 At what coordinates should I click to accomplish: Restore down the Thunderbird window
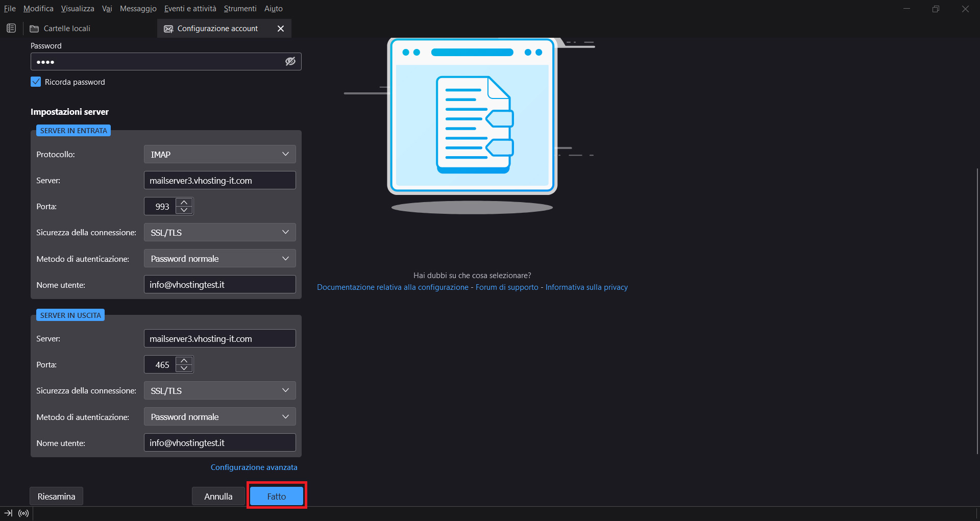click(936, 9)
